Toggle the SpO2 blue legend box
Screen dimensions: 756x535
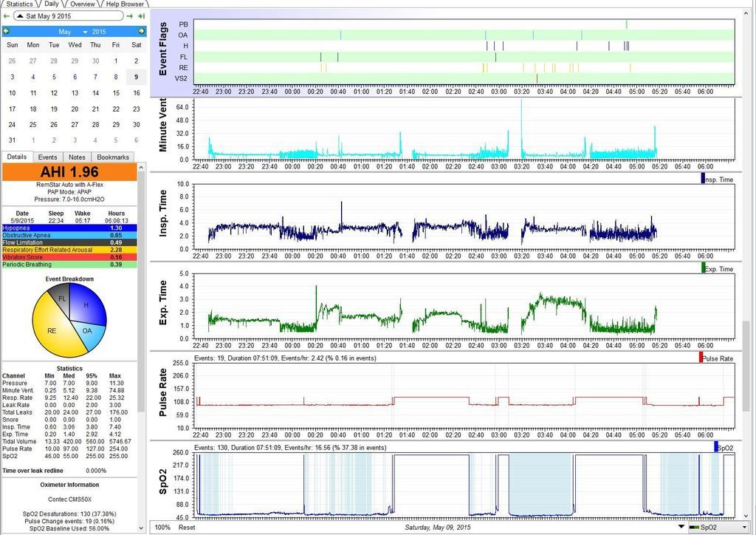pyautogui.click(x=716, y=447)
